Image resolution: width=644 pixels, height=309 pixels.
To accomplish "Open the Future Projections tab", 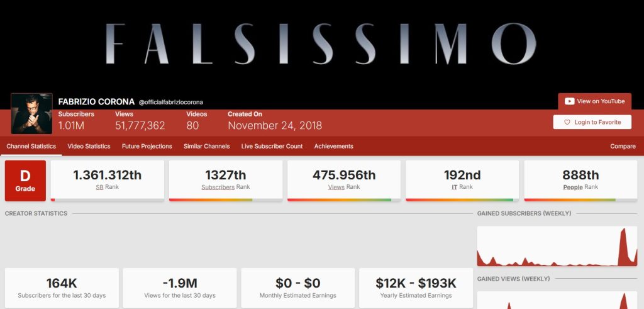I will pyautogui.click(x=147, y=147).
